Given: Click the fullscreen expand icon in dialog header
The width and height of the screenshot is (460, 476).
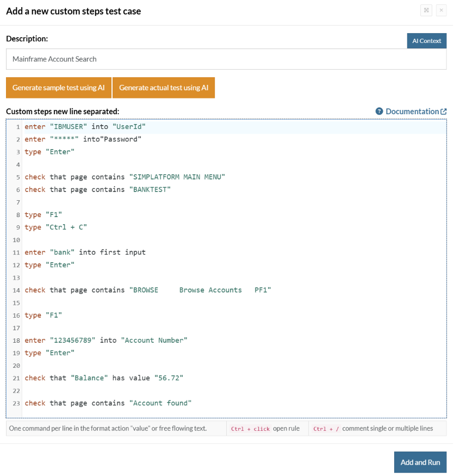Looking at the screenshot, I should coord(426,10).
